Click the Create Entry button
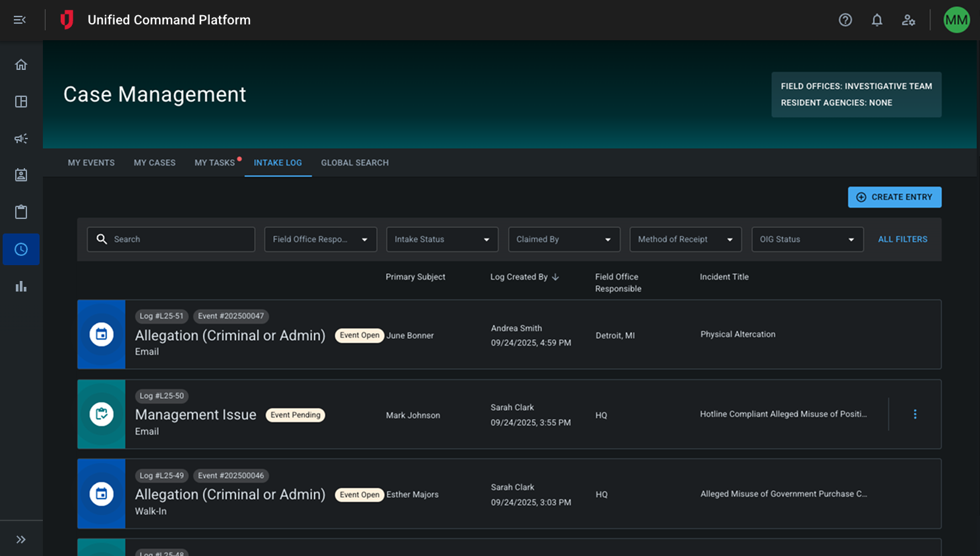The image size is (980, 556). (x=894, y=197)
